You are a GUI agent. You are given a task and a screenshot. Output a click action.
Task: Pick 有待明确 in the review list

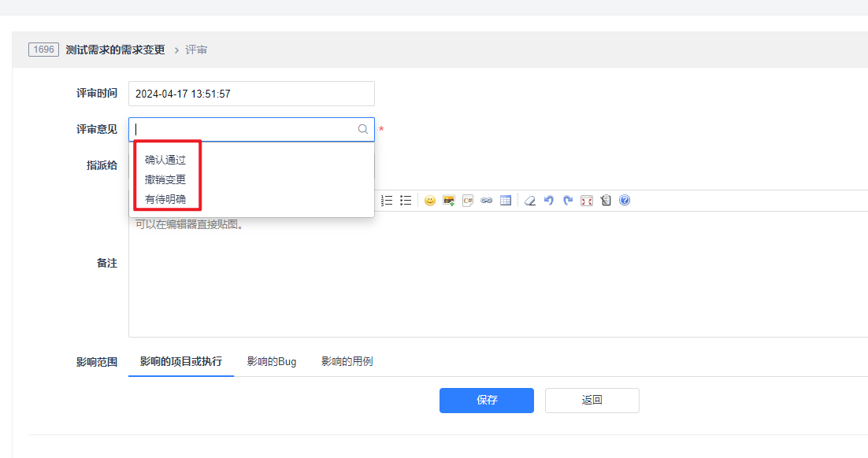point(165,199)
